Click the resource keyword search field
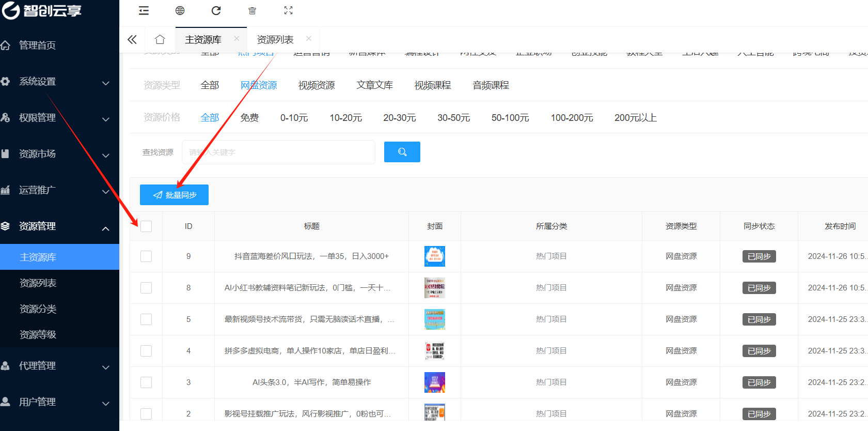The image size is (868, 431). 278,152
